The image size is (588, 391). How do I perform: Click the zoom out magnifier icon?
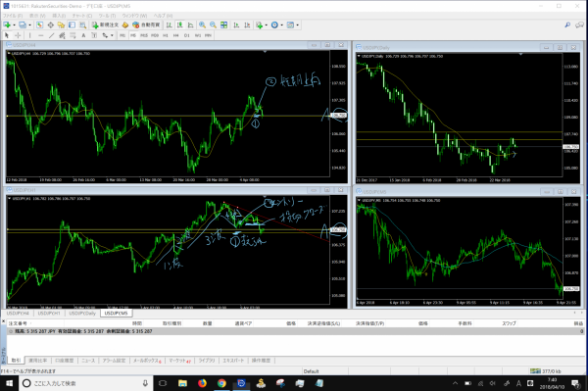[x=213, y=24]
